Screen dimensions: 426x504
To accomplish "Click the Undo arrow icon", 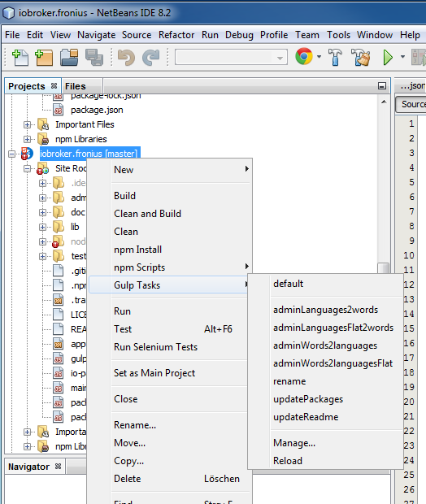I will coord(126,58).
